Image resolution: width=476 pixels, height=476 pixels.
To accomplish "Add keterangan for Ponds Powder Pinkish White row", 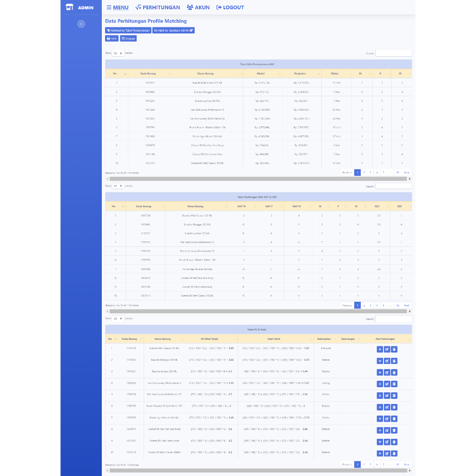I will coord(380,407).
